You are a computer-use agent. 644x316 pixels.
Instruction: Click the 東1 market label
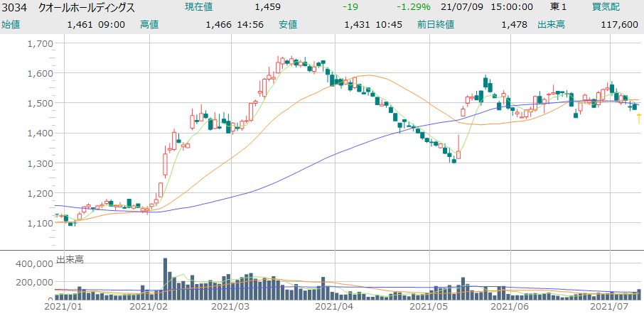tap(559, 7)
